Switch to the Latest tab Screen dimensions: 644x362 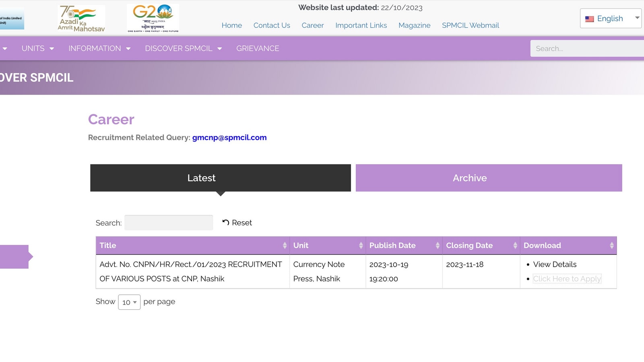221,178
